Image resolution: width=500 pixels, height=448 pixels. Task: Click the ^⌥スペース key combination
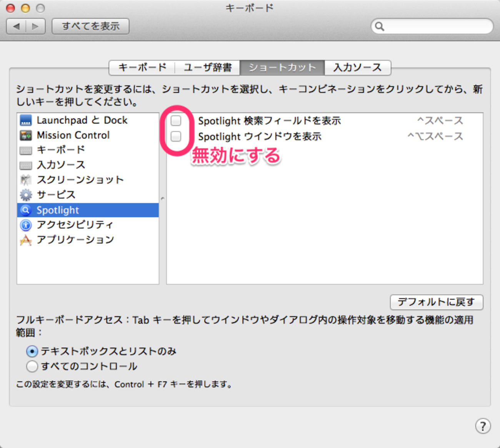pos(435,137)
